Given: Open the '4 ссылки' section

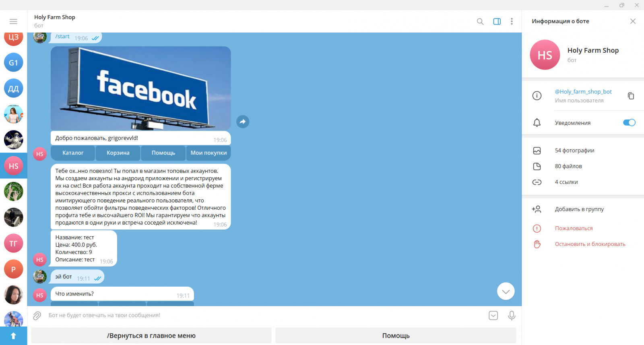Looking at the screenshot, I should pos(566,182).
